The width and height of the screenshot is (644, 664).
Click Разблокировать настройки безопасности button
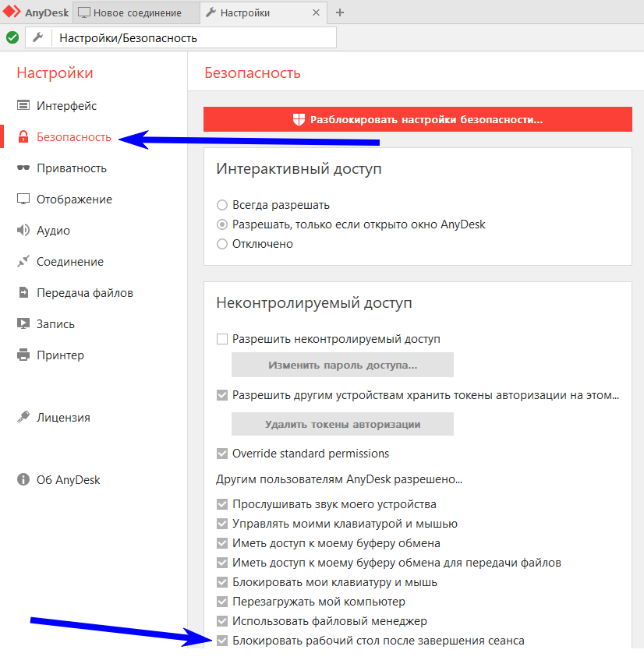point(418,119)
